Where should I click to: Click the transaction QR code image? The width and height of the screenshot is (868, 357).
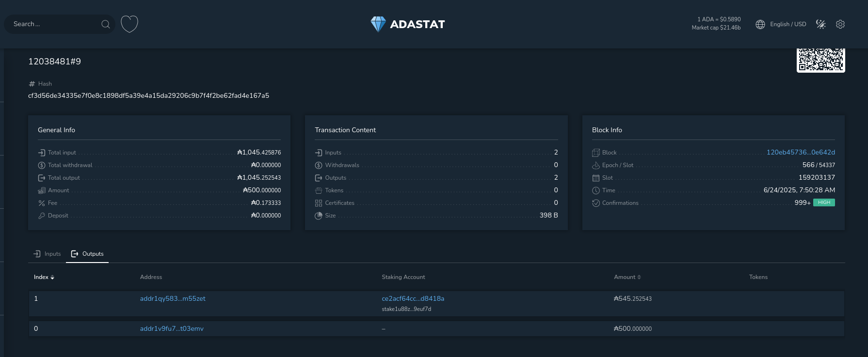(x=821, y=60)
